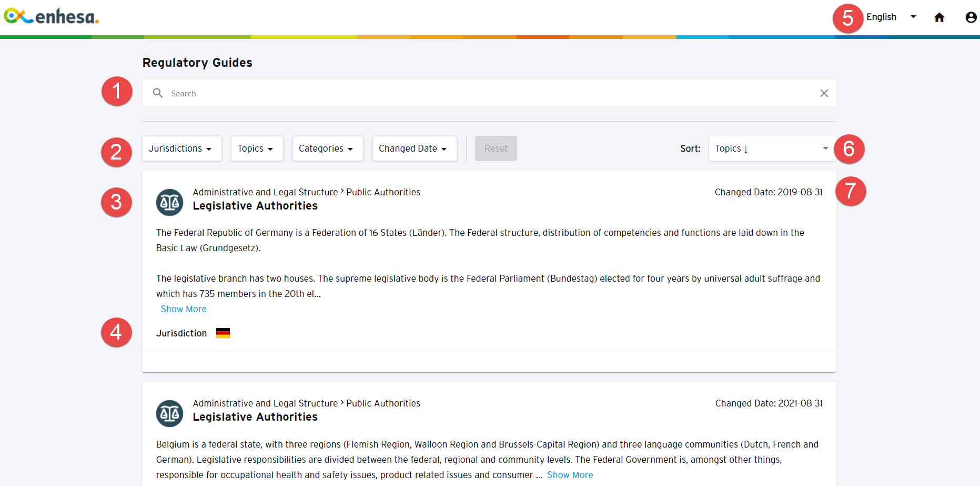Open the user account icon
This screenshot has width=980, height=486.
click(x=971, y=17)
